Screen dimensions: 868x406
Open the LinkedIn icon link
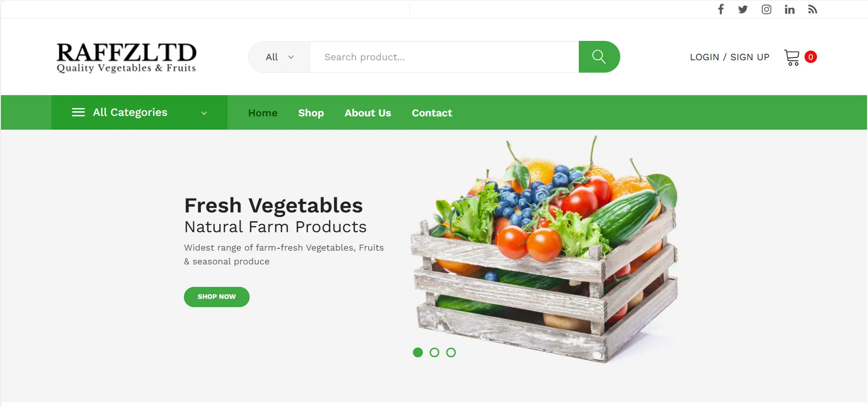click(789, 9)
